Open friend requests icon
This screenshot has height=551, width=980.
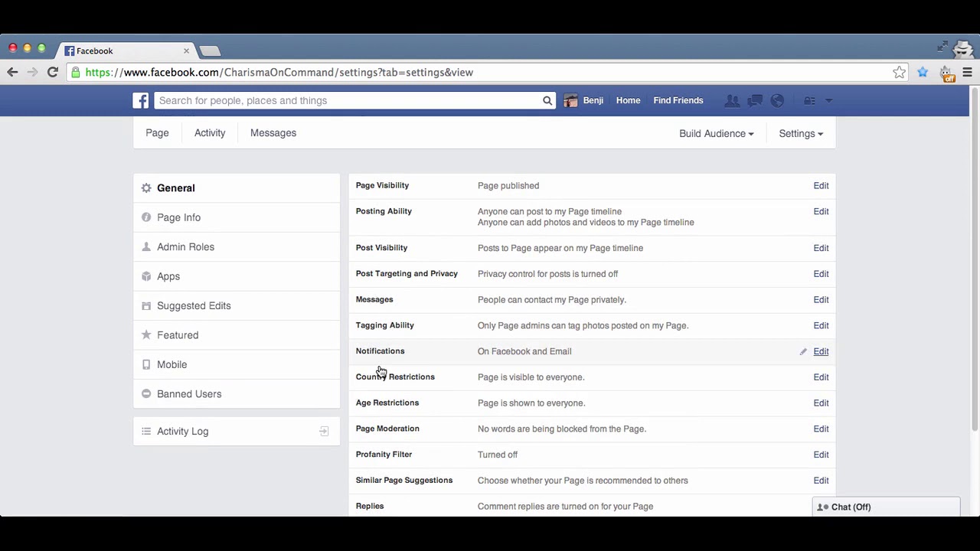tap(732, 100)
